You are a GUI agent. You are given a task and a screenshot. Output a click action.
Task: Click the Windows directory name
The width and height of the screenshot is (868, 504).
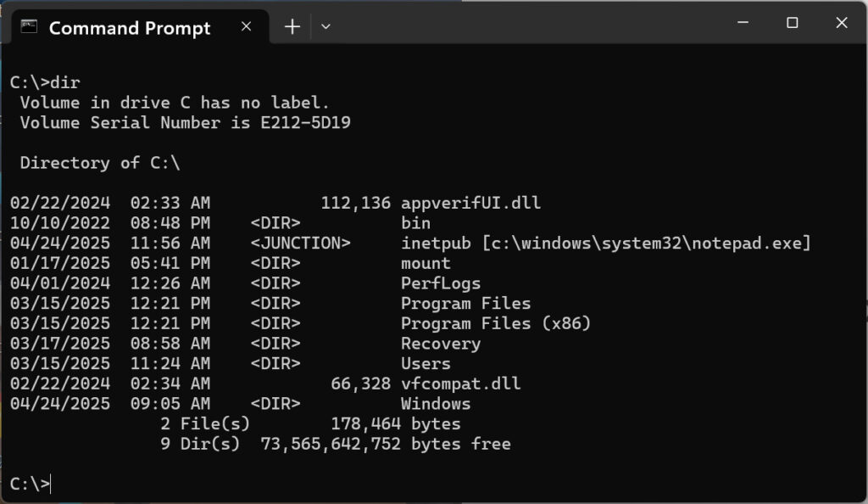pos(435,404)
